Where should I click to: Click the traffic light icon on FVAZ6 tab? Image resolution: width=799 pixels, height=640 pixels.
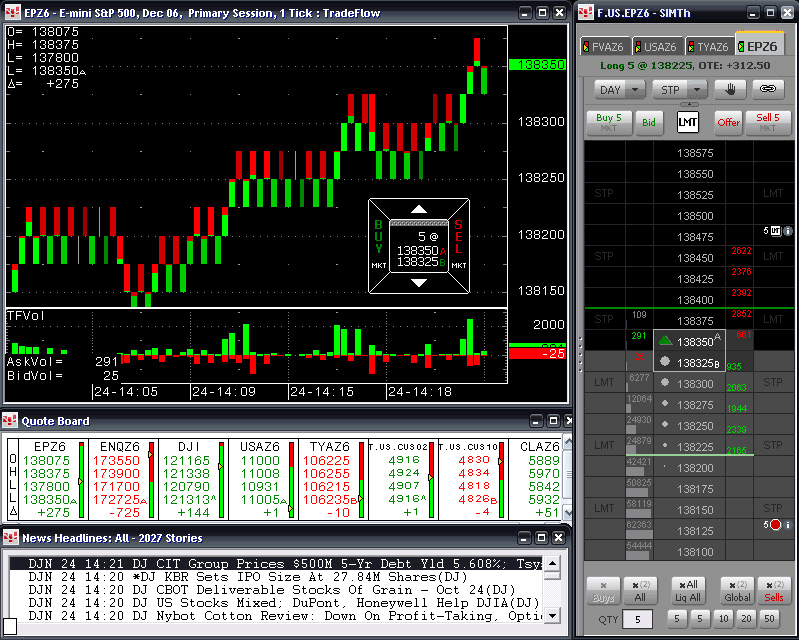click(x=586, y=47)
